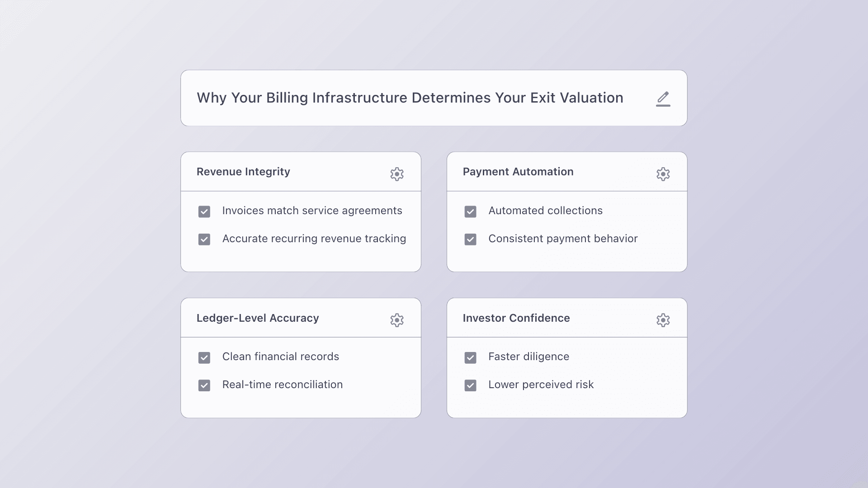Open Investor Confidence gear settings
Viewport: 868px width, 488px height.
663,320
